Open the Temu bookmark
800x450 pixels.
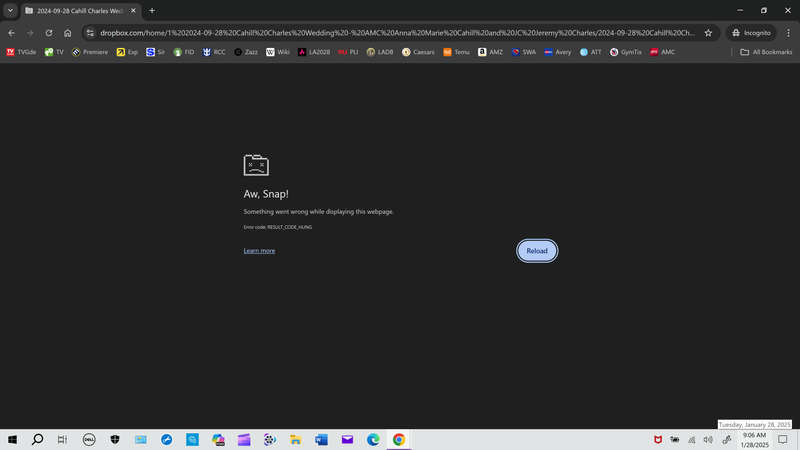coord(455,52)
